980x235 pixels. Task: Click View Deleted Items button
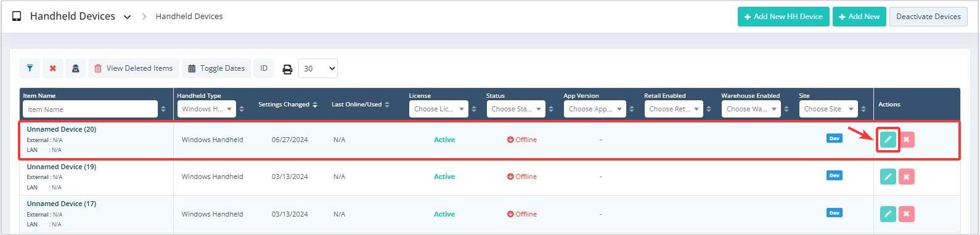134,68
